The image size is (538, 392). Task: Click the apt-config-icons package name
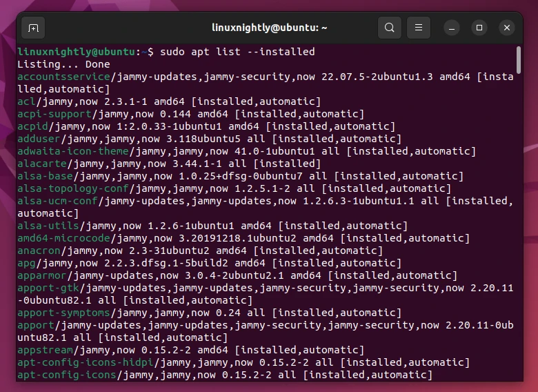pyautogui.click(x=67, y=375)
